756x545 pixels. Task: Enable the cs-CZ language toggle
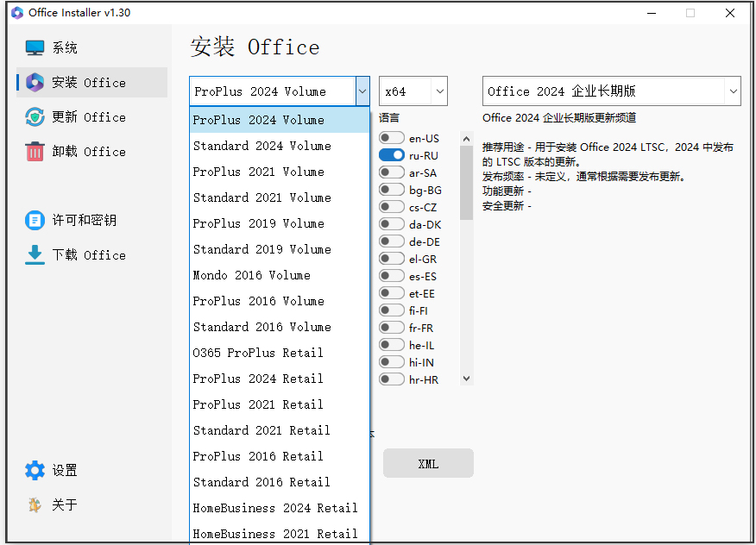[392, 207]
